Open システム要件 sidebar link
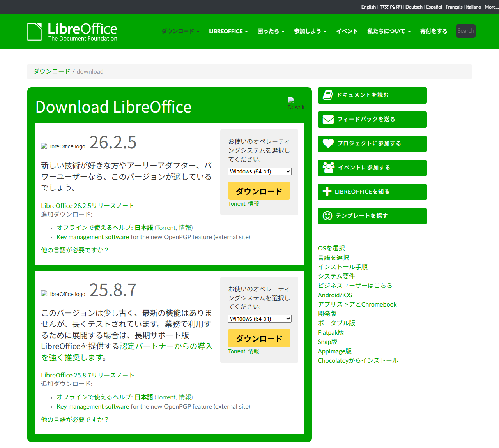Image resolution: width=499 pixels, height=448 pixels. point(336,276)
